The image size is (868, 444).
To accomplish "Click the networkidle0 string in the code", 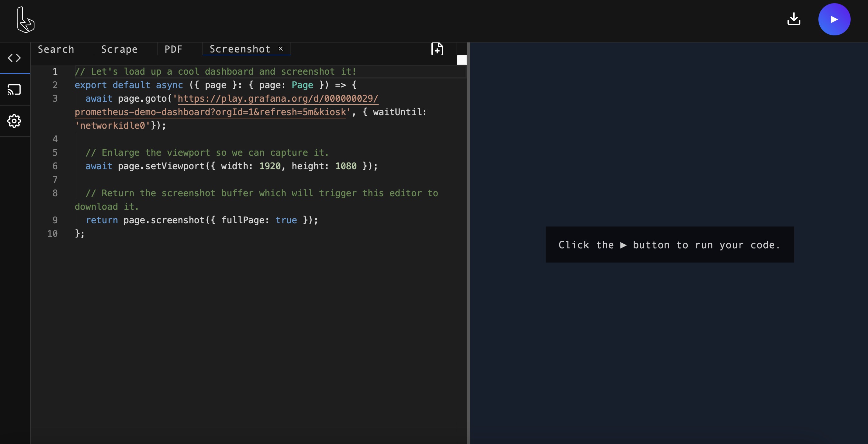I will (x=112, y=125).
